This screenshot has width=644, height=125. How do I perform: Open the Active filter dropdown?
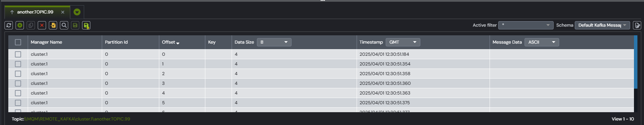pyautogui.click(x=526, y=25)
